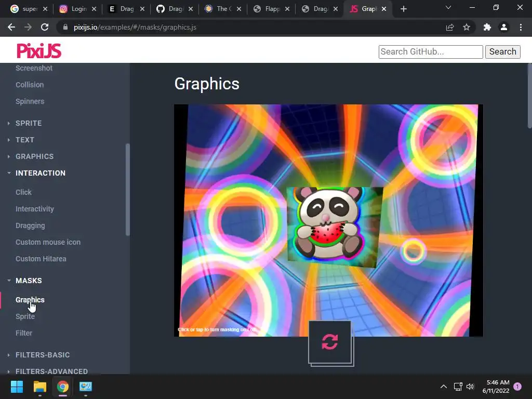Open the Collision example
This screenshot has width=532, height=399.
click(x=30, y=85)
